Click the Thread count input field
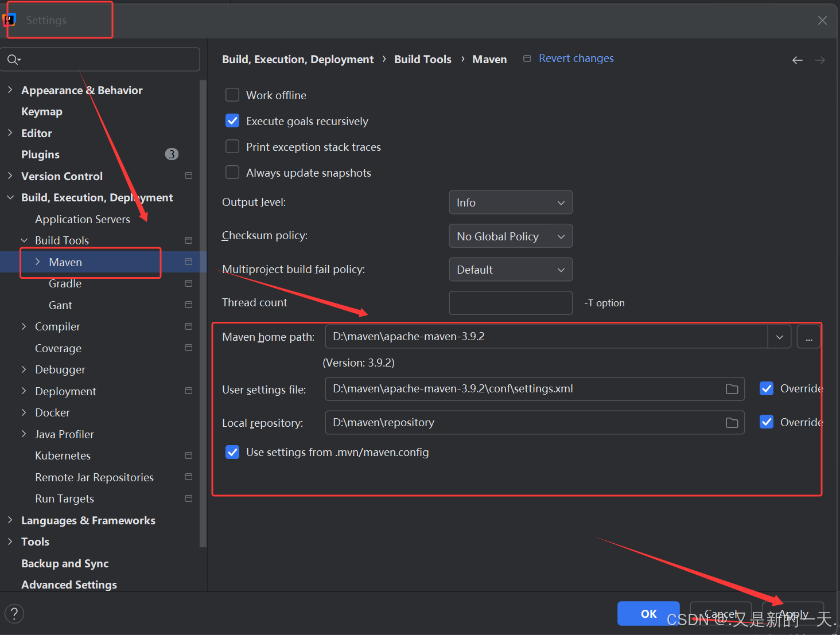The image size is (840, 635). (511, 303)
